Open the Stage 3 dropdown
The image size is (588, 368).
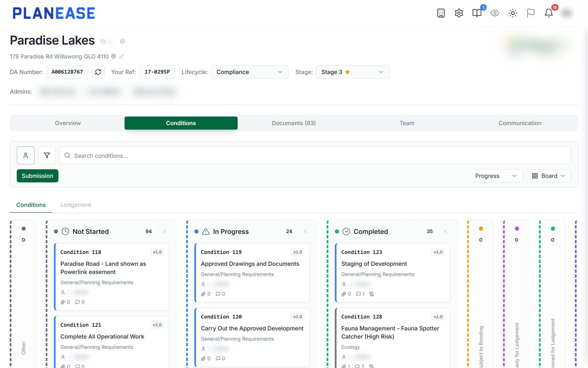point(353,72)
